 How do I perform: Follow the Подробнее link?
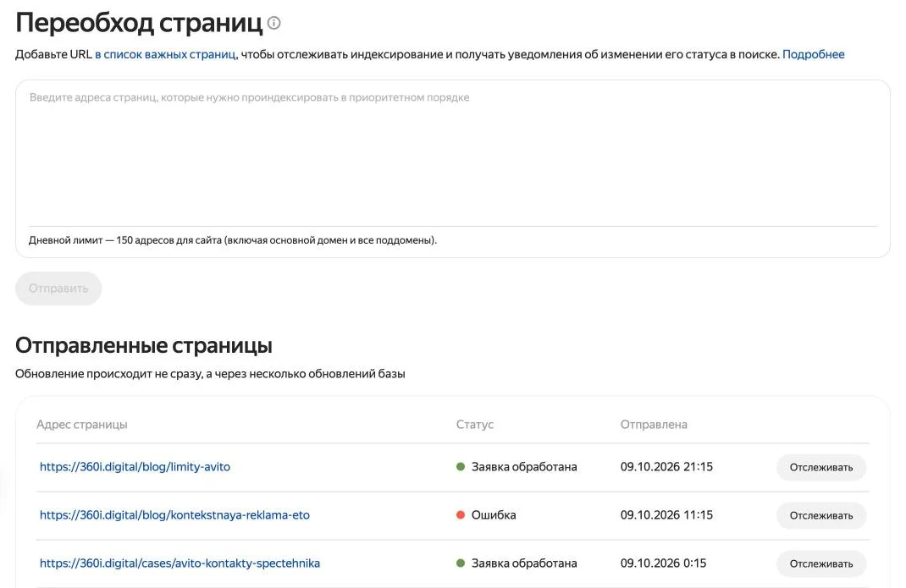(813, 54)
